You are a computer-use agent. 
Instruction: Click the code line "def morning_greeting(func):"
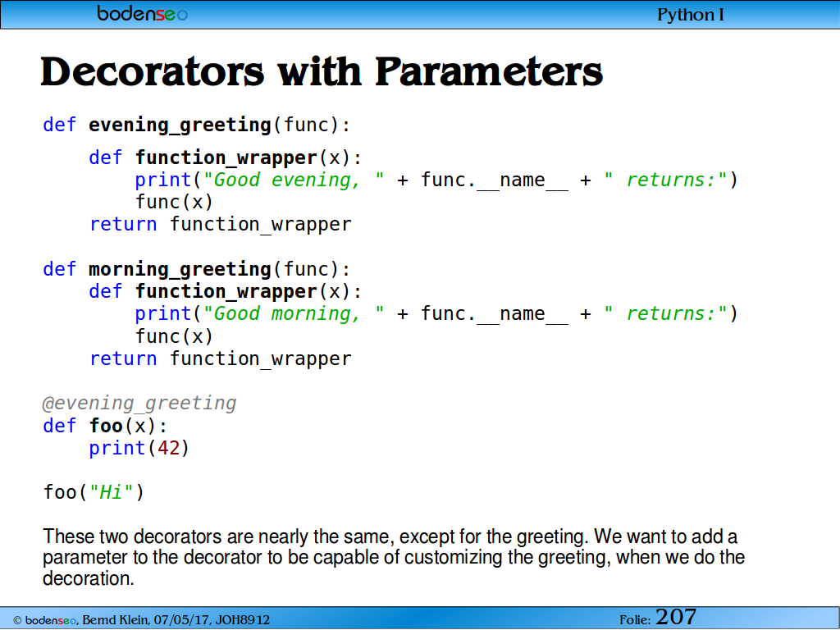(x=197, y=269)
